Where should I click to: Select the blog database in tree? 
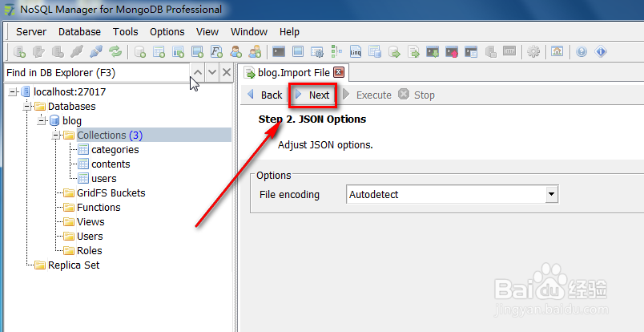tap(72, 121)
